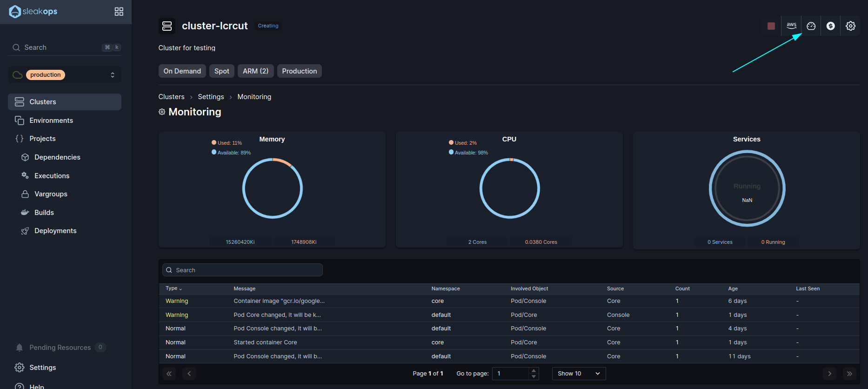Click the Pending Resources bell icon
The image size is (868, 389).
(20, 348)
